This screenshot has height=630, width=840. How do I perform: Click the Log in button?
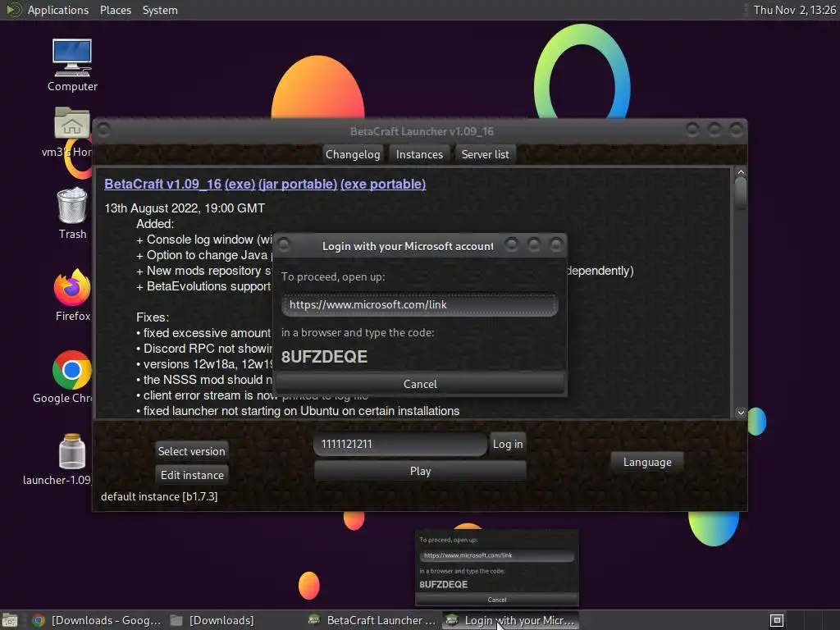(508, 444)
